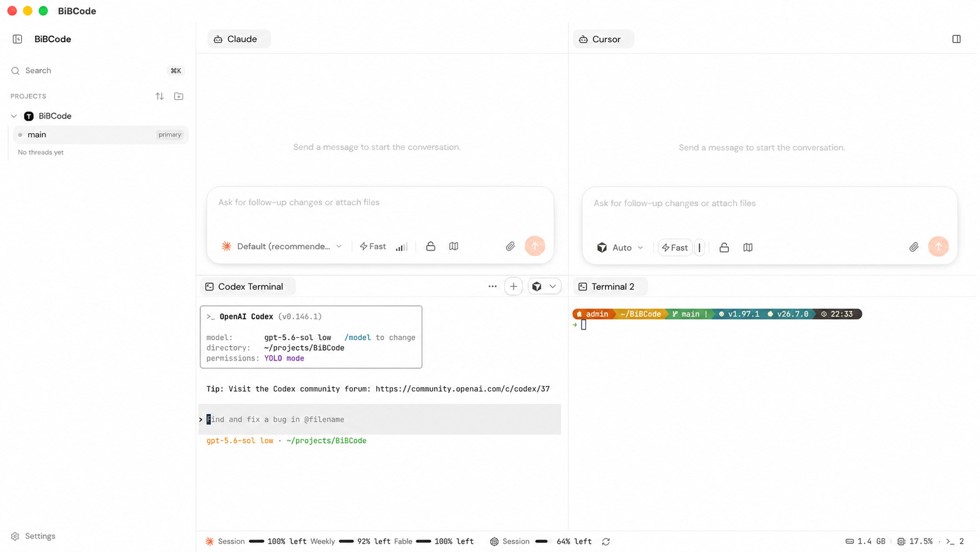
Task: Click the Codex cube launcher icon
Action: (536, 287)
